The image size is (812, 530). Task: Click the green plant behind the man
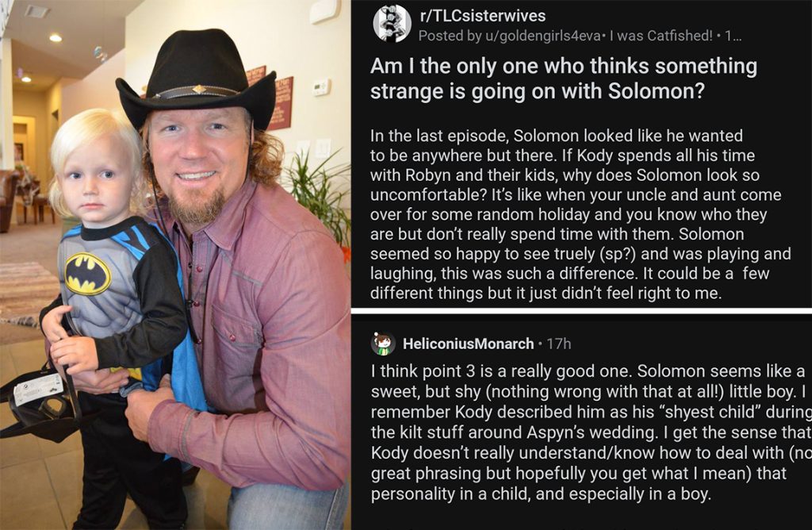[321, 190]
